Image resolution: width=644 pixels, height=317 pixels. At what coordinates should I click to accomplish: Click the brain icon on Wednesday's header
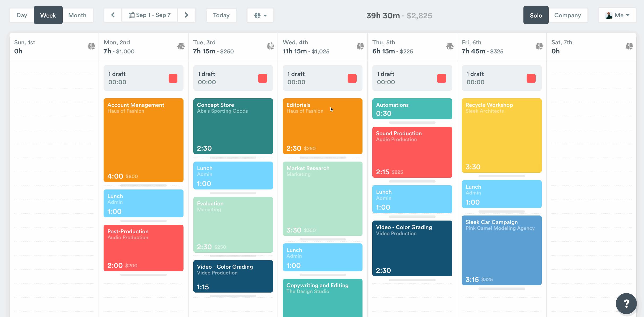click(360, 47)
